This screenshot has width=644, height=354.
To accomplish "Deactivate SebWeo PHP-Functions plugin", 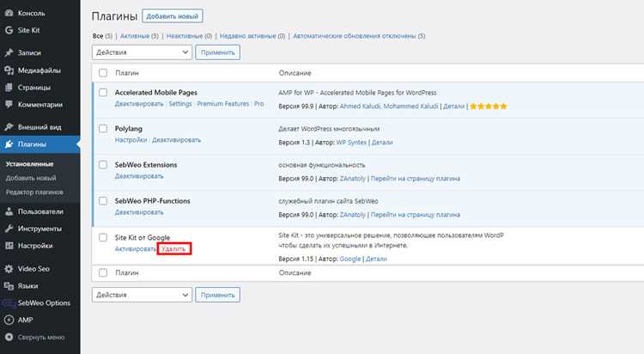I will (x=139, y=212).
